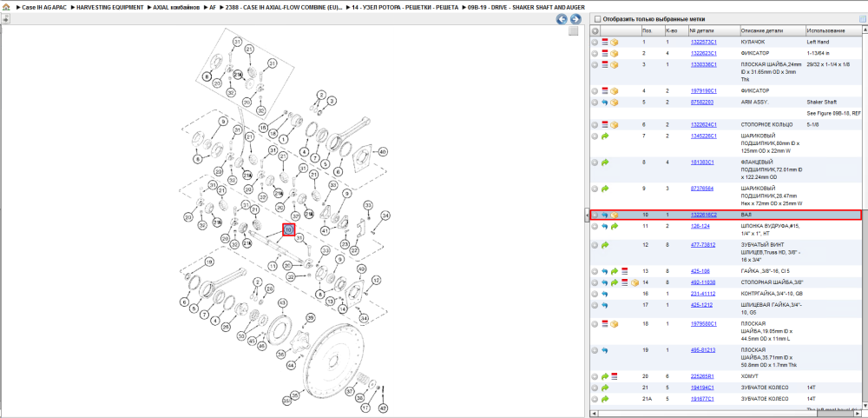Screen dimensions: 868x418
Task: Click parts list vertical scrollbar down arrow
Action: coord(865,407)
